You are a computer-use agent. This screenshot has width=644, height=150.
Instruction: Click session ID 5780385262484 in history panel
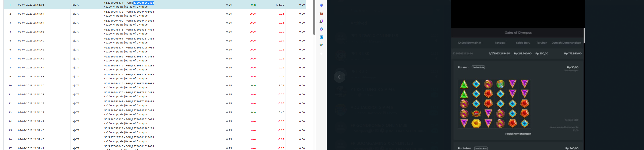pyautogui.click(x=463, y=54)
